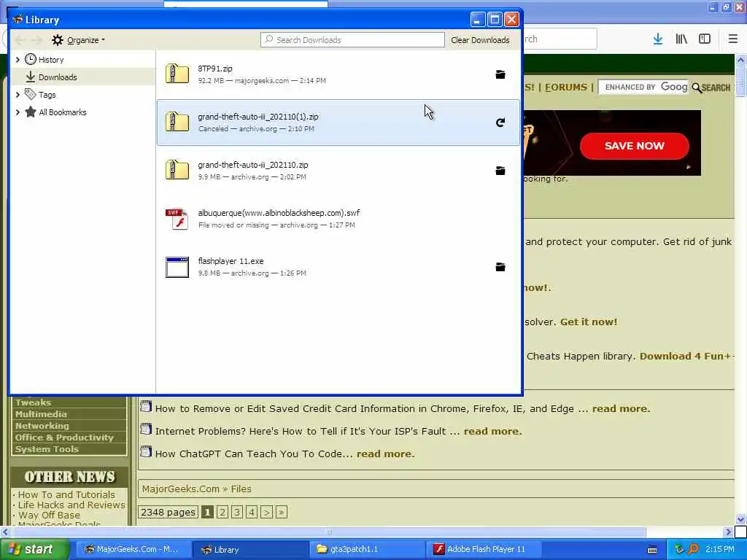The height and width of the screenshot is (560, 747).
Task: Click the Library forward arrow
Action: click(x=36, y=40)
